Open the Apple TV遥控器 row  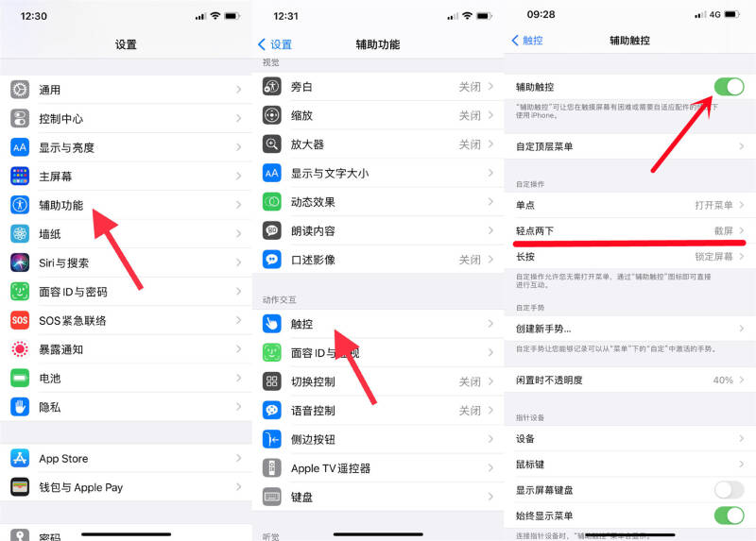point(378,468)
